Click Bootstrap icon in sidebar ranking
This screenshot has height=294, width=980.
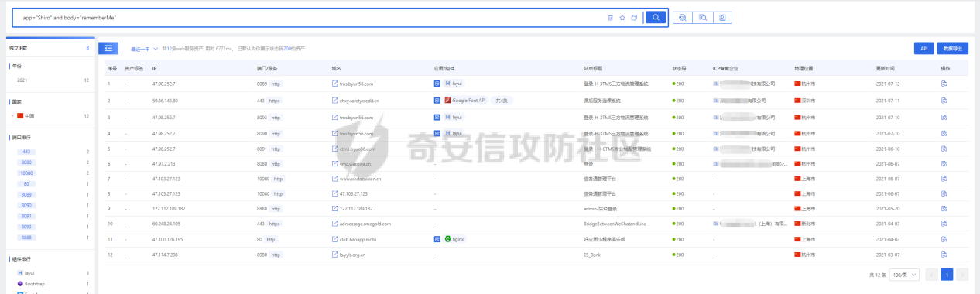click(20, 284)
